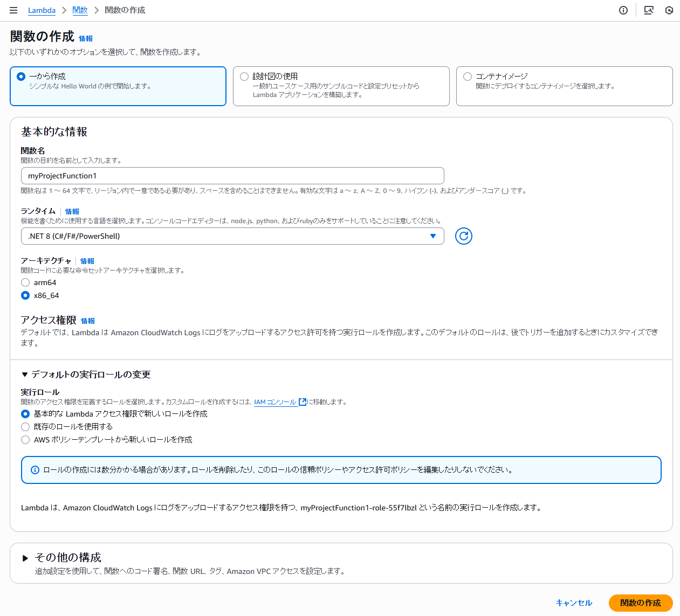Click 情報 link beside 関数の作成 title
Image resolution: width=680 pixels, height=616 pixels.
(x=86, y=39)
